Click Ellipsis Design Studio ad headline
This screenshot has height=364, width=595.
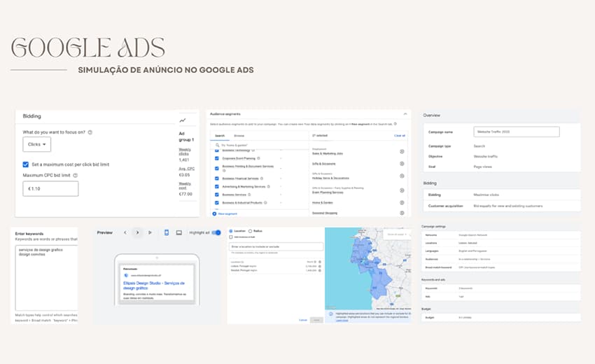[154, 286]
